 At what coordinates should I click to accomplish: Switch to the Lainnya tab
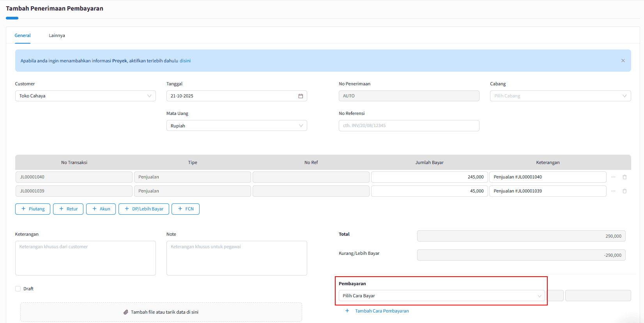(x=57, y=35)
